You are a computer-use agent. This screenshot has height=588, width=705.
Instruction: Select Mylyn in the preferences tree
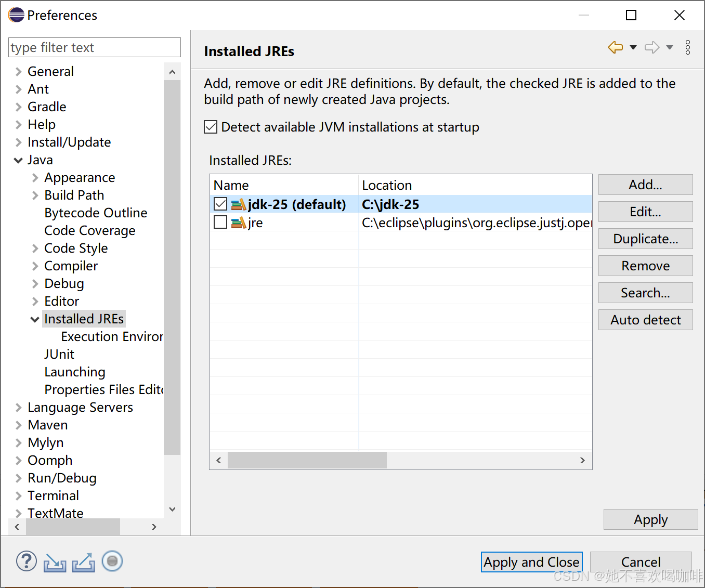coord(46,443)
